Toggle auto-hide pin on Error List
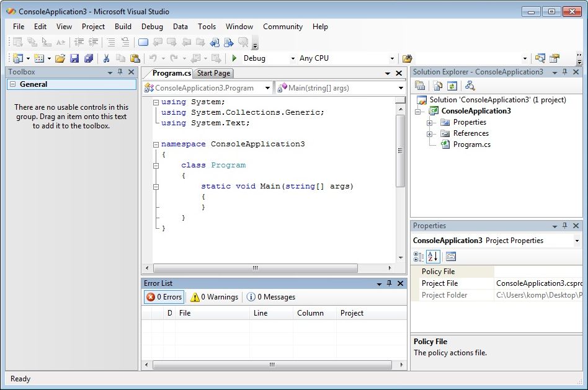Viewport: 588px width, 390px height. click(x=390, y=283)
